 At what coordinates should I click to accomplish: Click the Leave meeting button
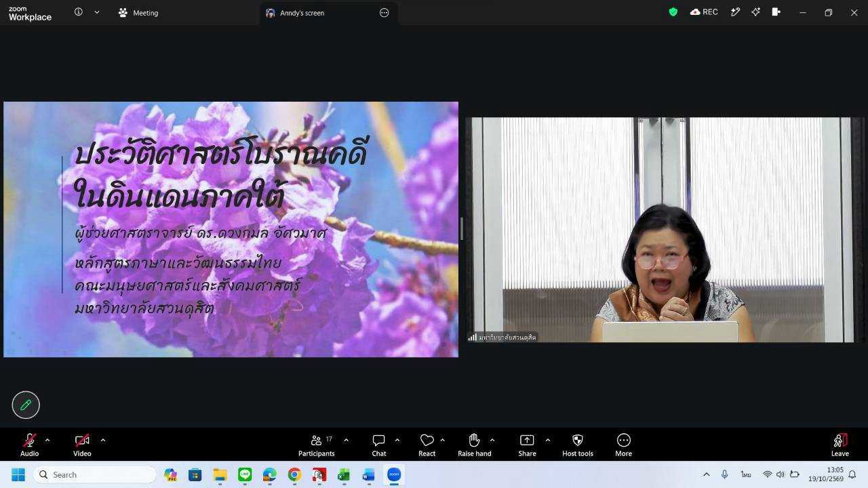(x=840, y=445)
